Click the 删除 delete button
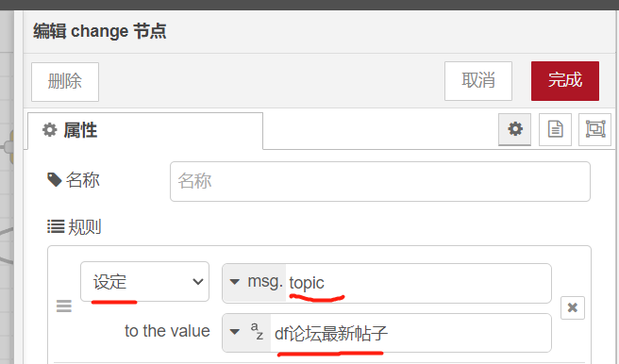Screen dimensions: 619x364 (x=65, y=82)
